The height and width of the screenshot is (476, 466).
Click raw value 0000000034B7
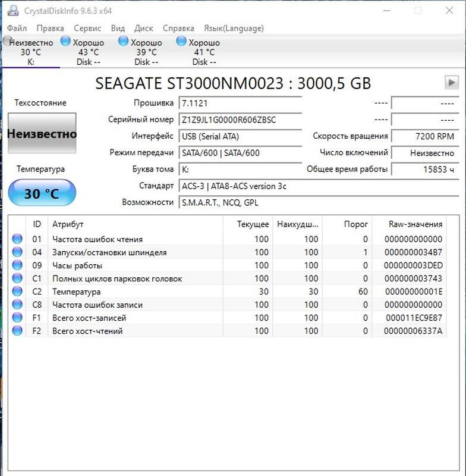413,252
